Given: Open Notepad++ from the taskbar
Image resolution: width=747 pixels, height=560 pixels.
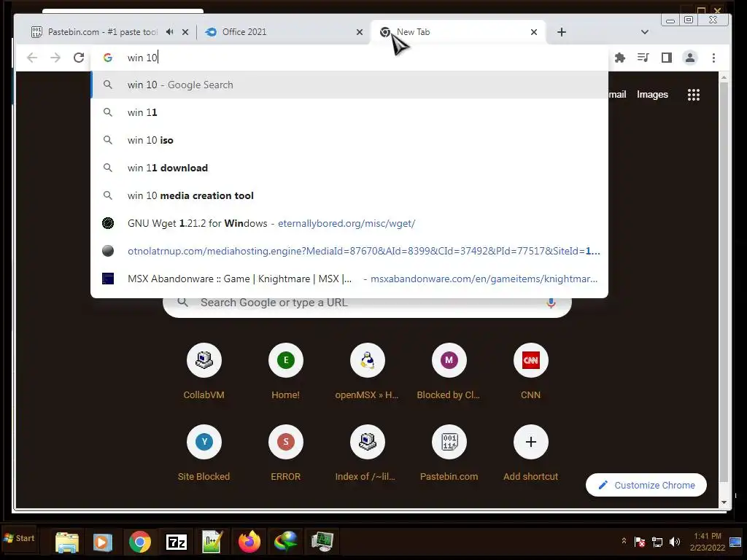Looking at the screenshot, I should click(x=212, y=542).
